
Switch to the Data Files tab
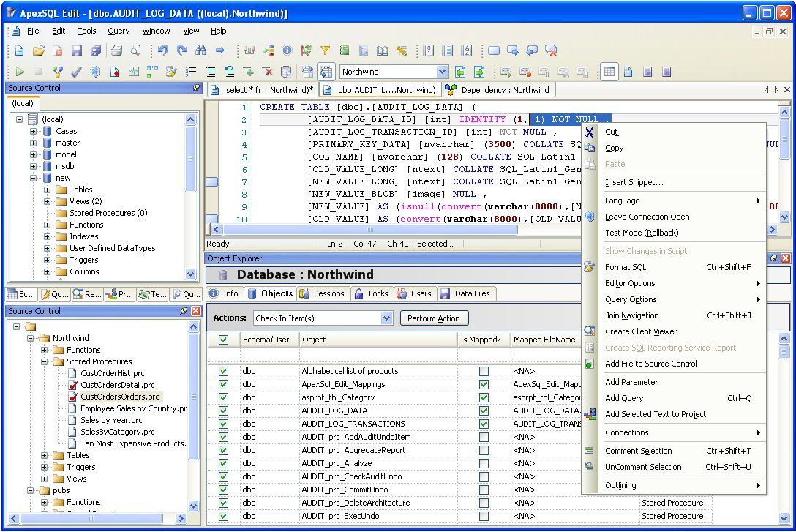point(465,293)
